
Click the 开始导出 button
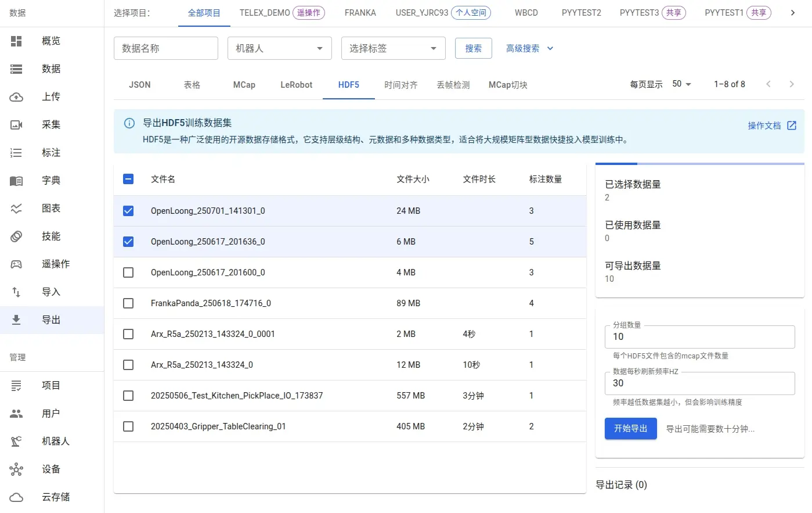(x=630, y=429)
